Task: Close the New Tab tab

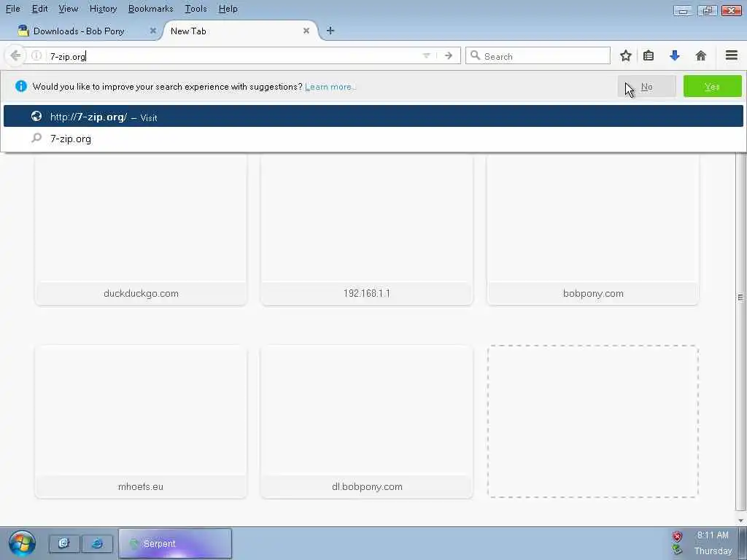Action: (306, 31)
